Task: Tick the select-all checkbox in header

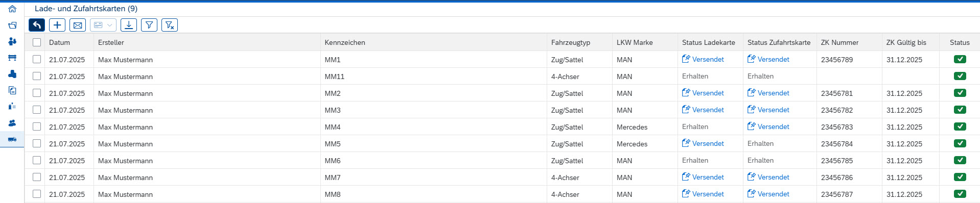Action: pyautogui.click(x=37, y=42)
